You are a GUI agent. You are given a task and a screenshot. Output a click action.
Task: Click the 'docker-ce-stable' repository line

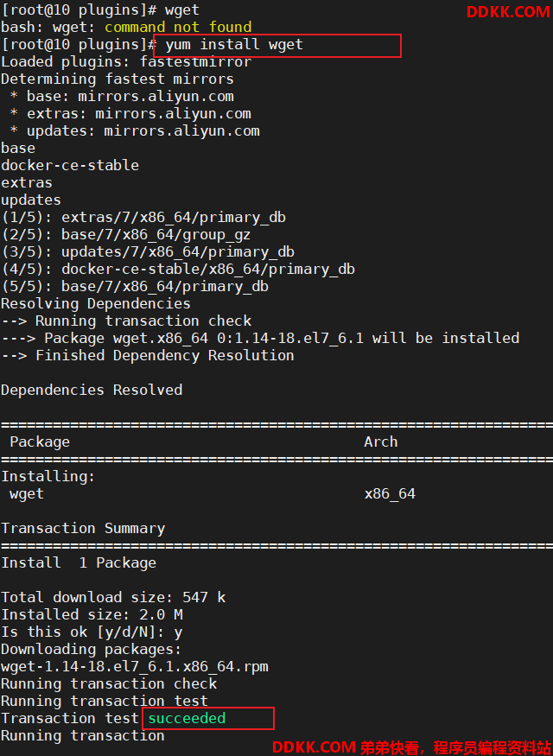[x=70, y=165]
